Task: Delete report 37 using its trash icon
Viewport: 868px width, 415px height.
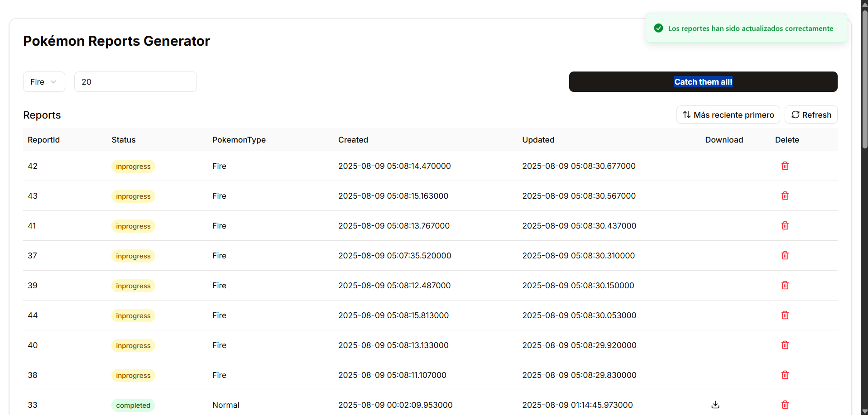Action: click(785, 255)
